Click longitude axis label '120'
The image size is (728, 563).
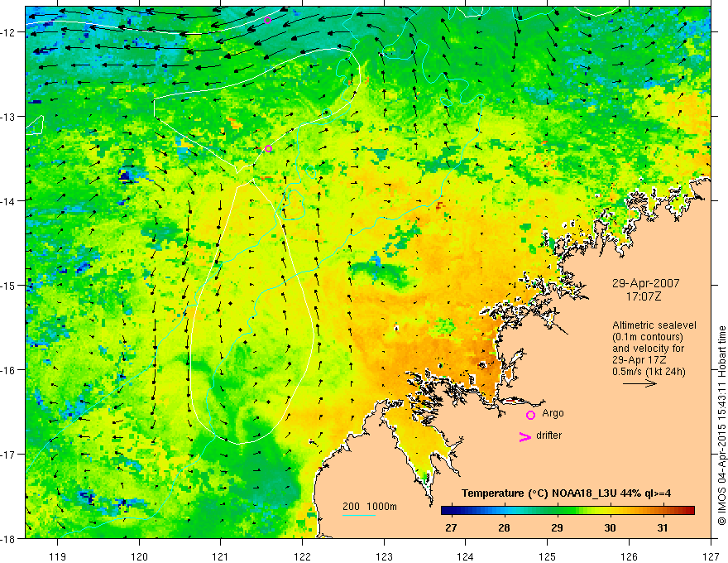pos(139,556)
